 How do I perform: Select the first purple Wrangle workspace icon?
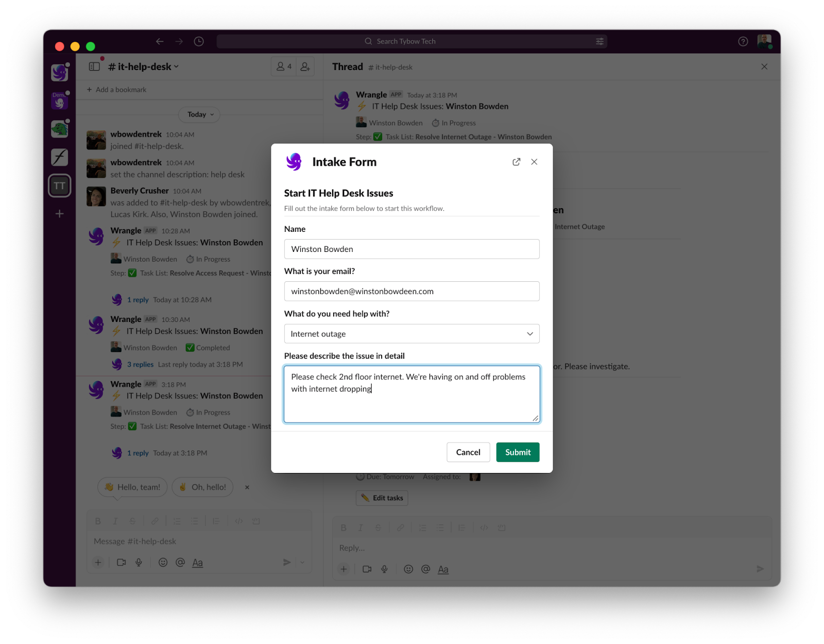tap(60, 73)
